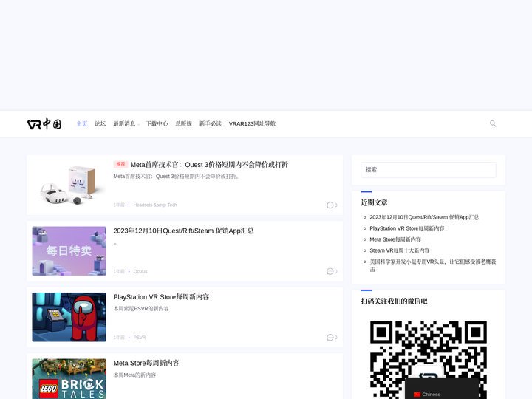Open 新手必读 in the navigation menu

pyautogui.click(x=211, y=123)
